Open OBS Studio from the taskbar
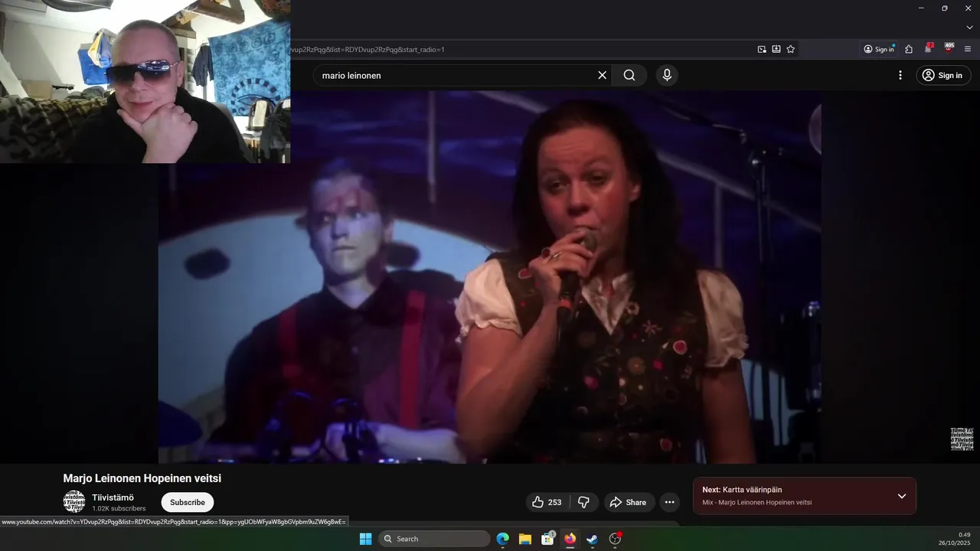980x551 pixels. coord(615,539)
